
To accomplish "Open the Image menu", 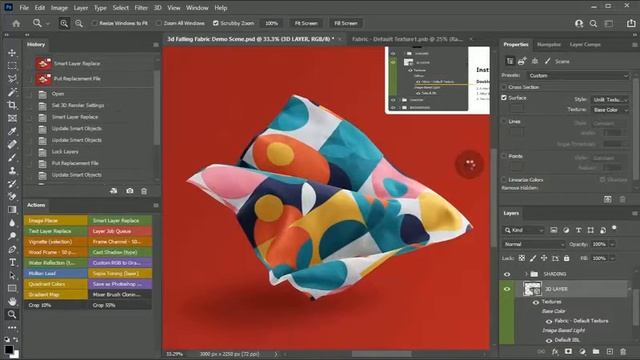I will (59, 8).
